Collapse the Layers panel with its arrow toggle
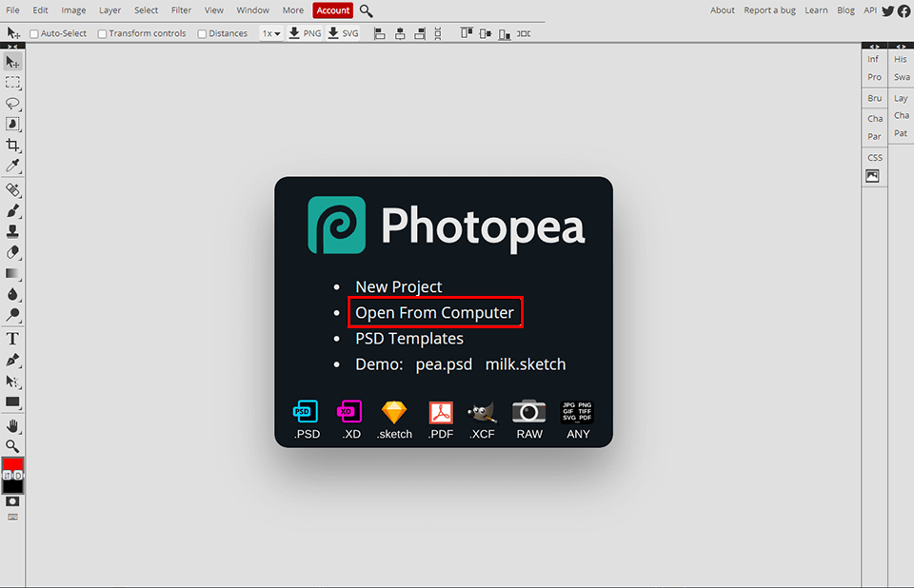The image size is (914, 588). tap(900, 46)
